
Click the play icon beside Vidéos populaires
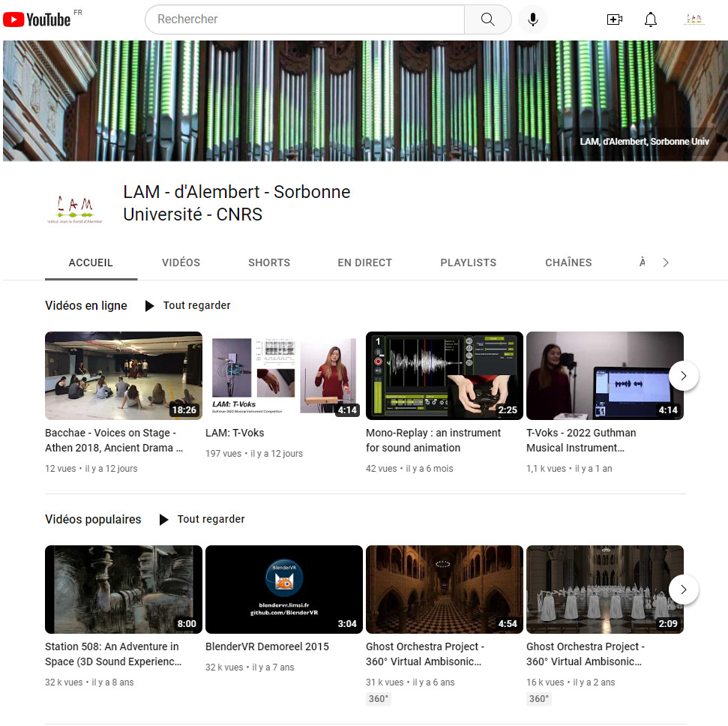[163, 519]
